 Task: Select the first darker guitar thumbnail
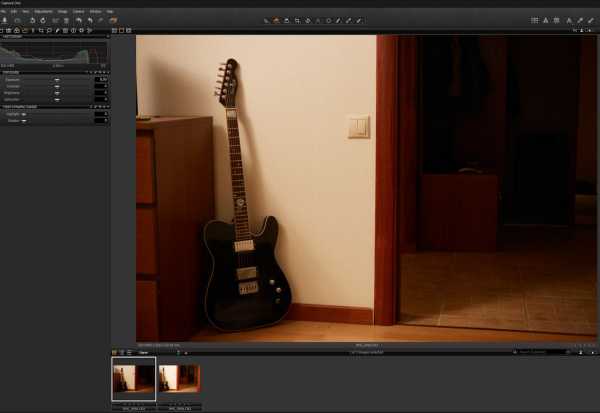134,379
